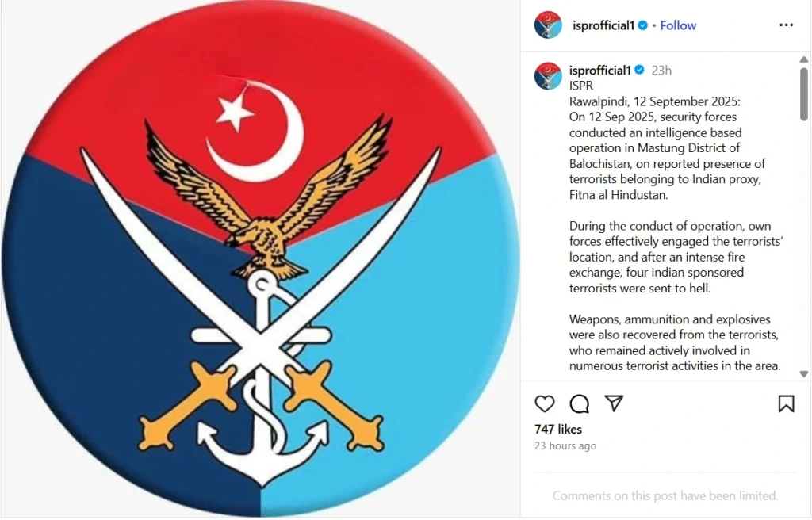The width and height of the screenshot is (812, 520).
Task: Click the header profile avatar of isprofficial1
Action: [x=549, y=25]
